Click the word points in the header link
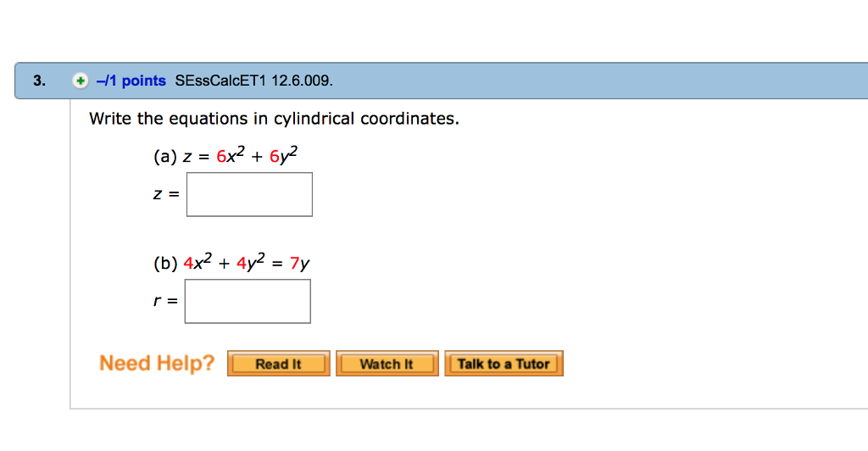The height and width of the screenshot is (451, 868). tap(144, 81)
